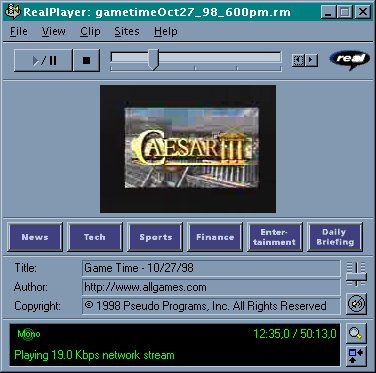Open the View menu

[x=54, y=32]
